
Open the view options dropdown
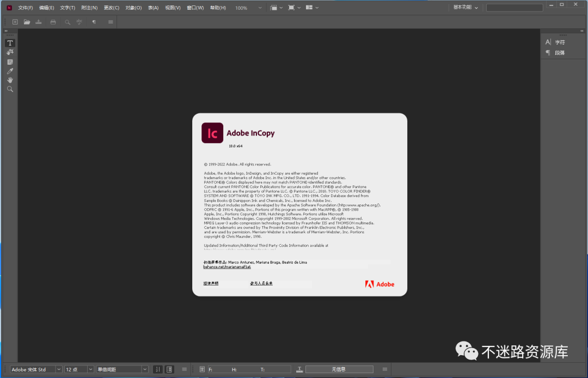coord(277,8)
